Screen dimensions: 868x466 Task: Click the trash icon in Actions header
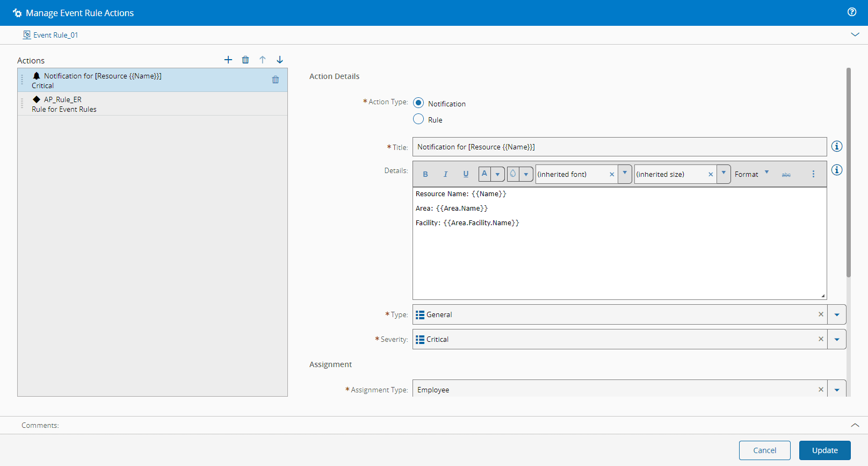click(x=245, y=60)
